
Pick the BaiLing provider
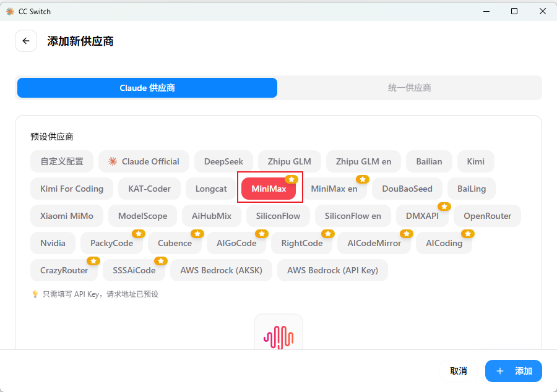[472, 189]
